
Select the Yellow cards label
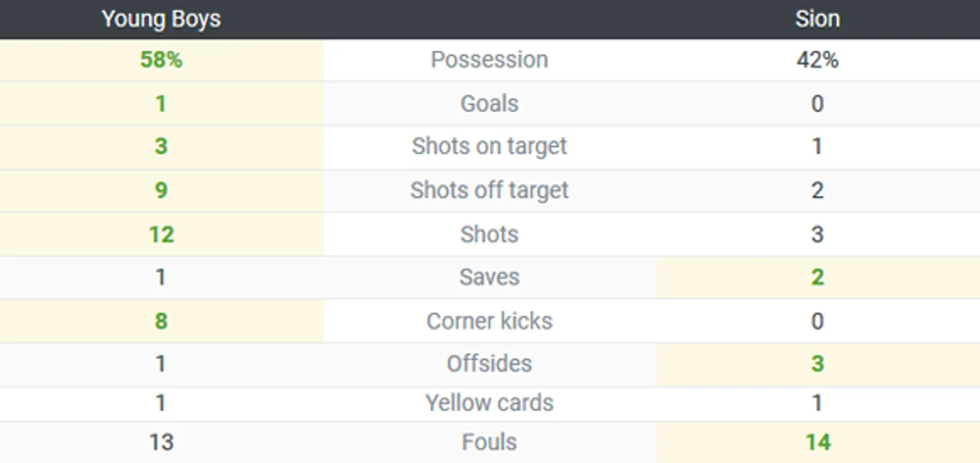tap(489, 403)
